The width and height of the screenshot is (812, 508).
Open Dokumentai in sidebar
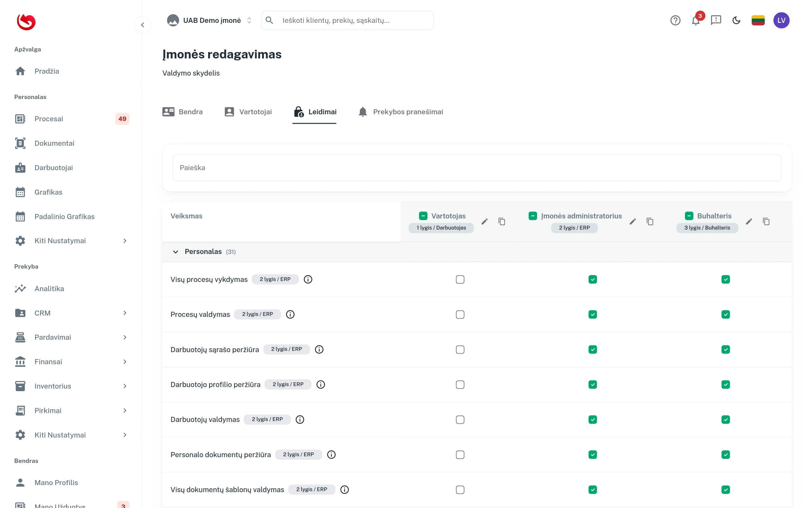pos(71,143)
